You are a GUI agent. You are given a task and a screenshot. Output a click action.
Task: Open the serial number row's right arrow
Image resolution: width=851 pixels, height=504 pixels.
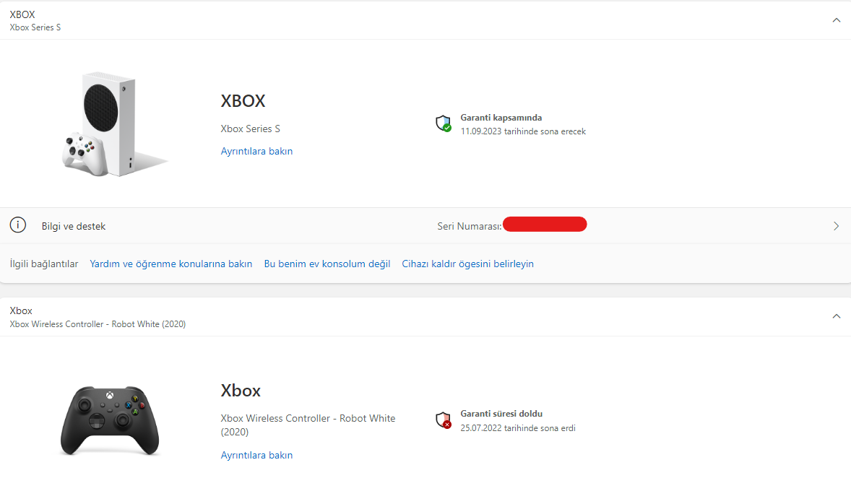tap(836, 226)
